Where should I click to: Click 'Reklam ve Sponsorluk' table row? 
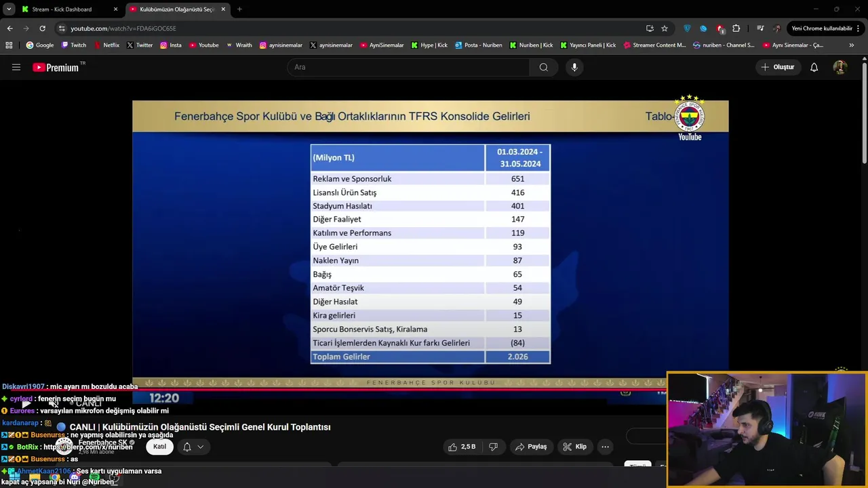point(430,179)
